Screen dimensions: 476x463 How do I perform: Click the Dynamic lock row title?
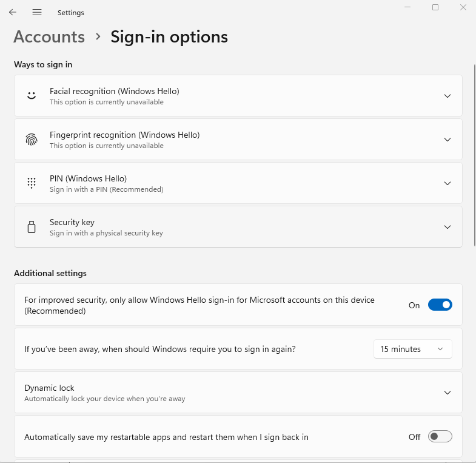49,388
